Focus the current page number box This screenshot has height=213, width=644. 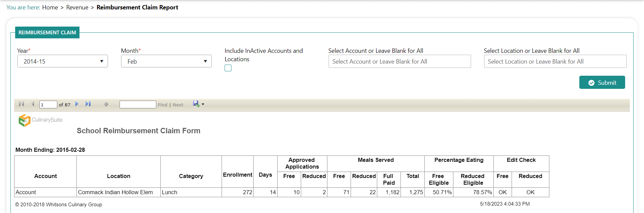click(x=48, y=105)
